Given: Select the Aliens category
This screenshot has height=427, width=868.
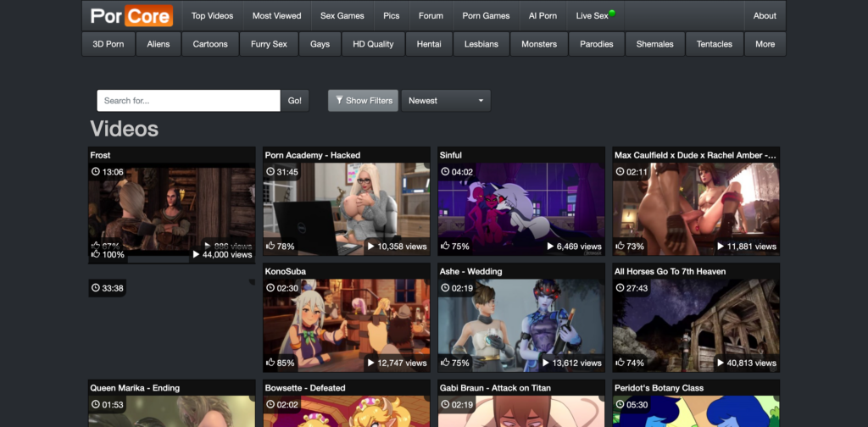Looking at the screenshot, I should [x=159, y=44].
